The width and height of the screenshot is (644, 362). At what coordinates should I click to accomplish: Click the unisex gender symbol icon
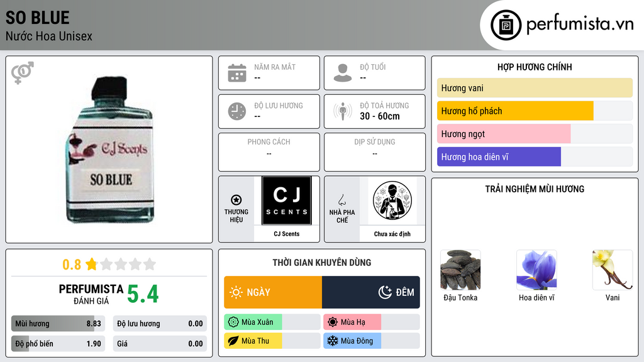(x=22, y=73)
